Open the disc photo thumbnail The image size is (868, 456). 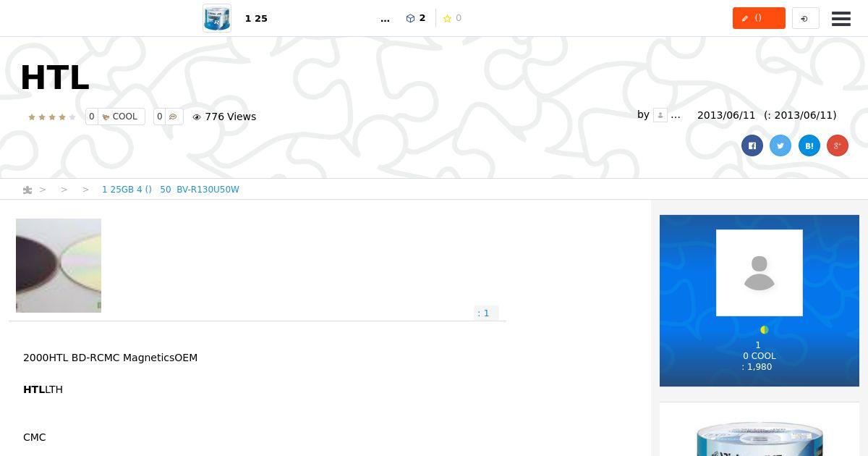(59, 266)
